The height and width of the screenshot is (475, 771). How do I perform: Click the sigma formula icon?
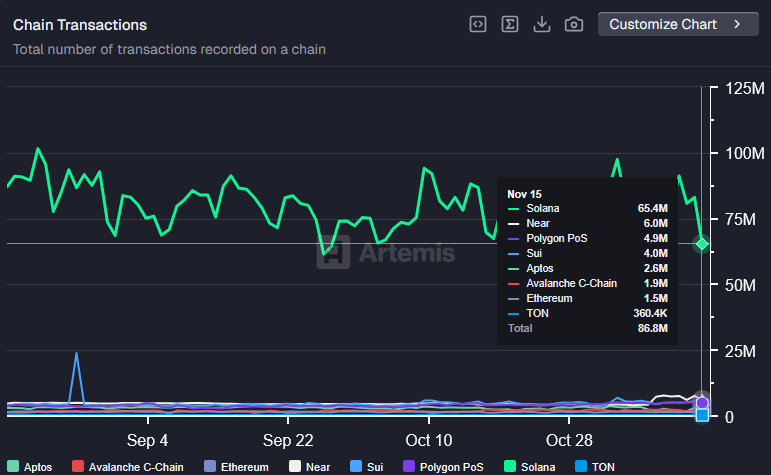point(510,24)
